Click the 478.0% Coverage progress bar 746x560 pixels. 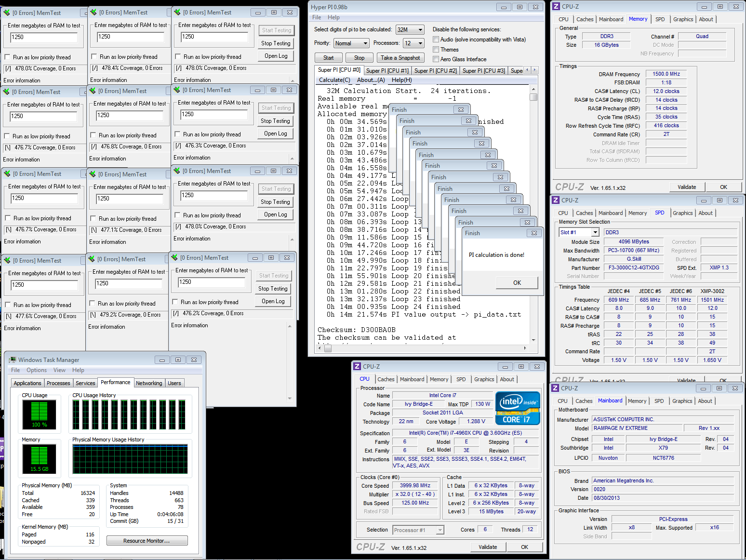(44, 68)
